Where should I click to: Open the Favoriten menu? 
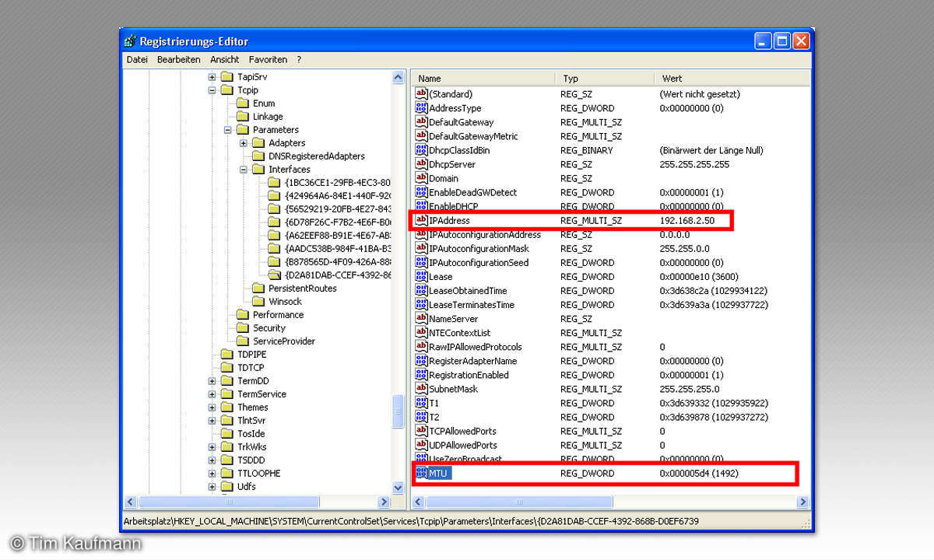[268, 59]
